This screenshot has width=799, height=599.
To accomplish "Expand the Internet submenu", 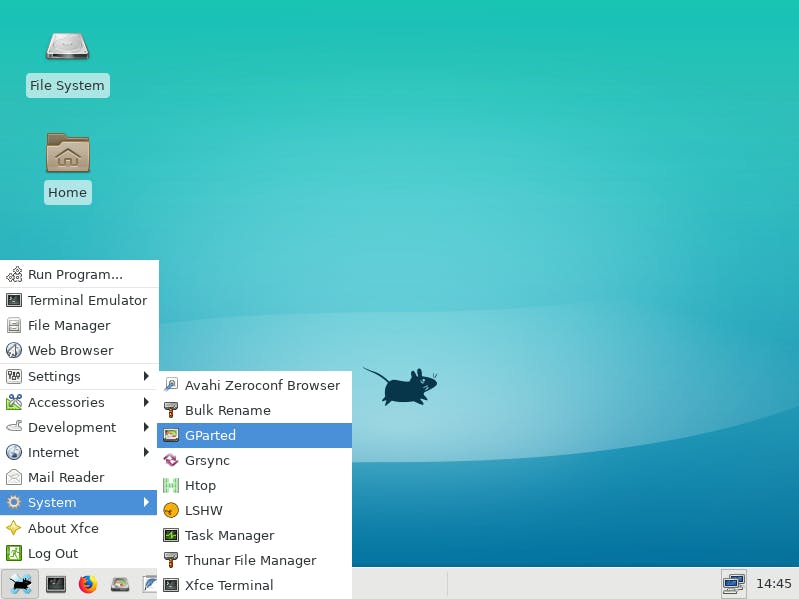I will pyautogui.click(x=79, y=452).
